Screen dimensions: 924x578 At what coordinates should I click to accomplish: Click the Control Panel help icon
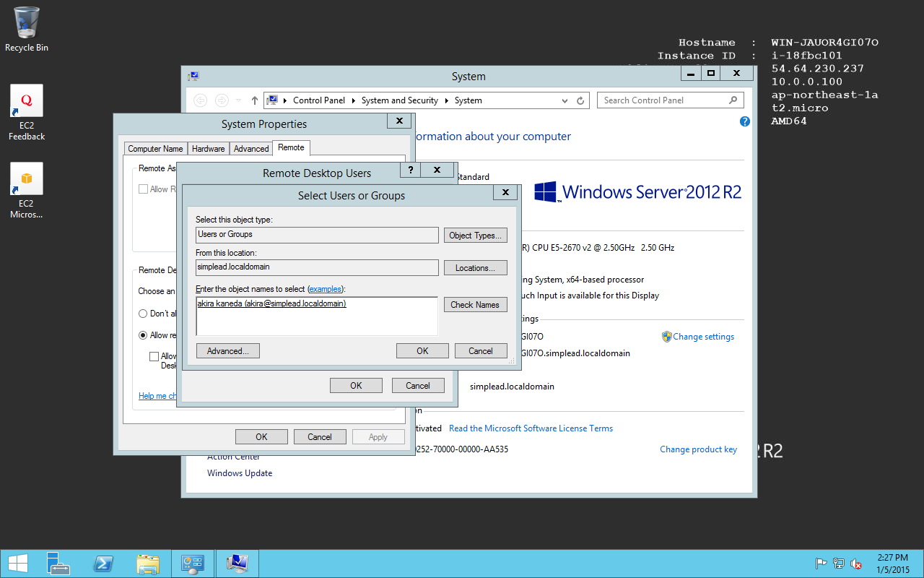(745, 121)
